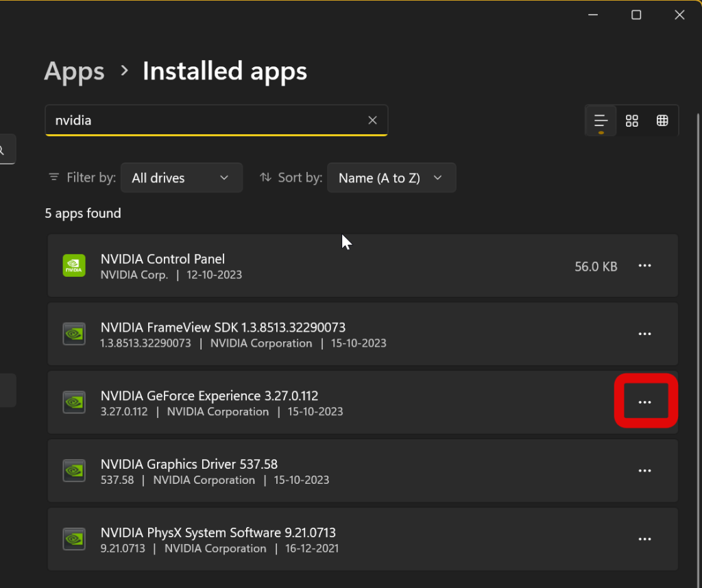The width and height of the screenshot is (702, 588).
Task: Maximize the Settings window
Action: (x=636, y=15)
